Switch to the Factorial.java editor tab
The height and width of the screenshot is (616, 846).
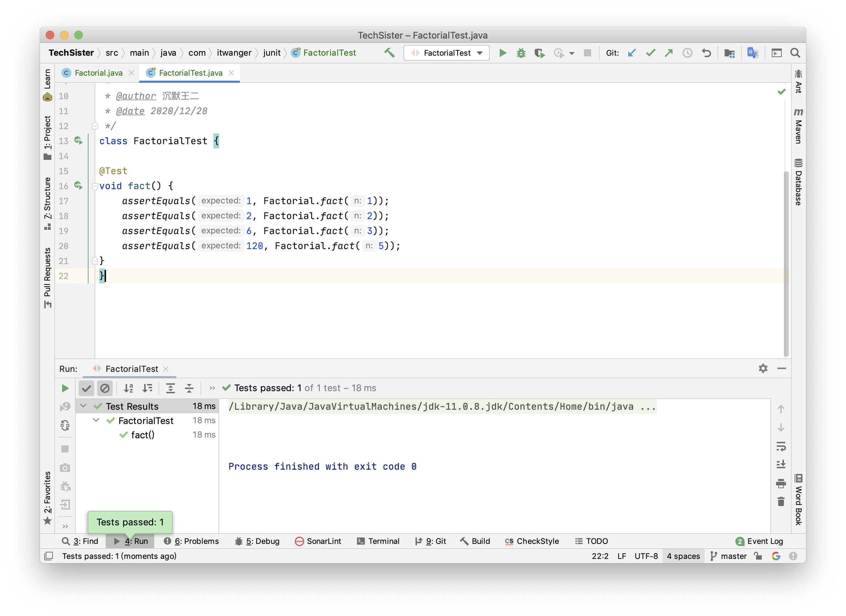click(x=99, y=73)
